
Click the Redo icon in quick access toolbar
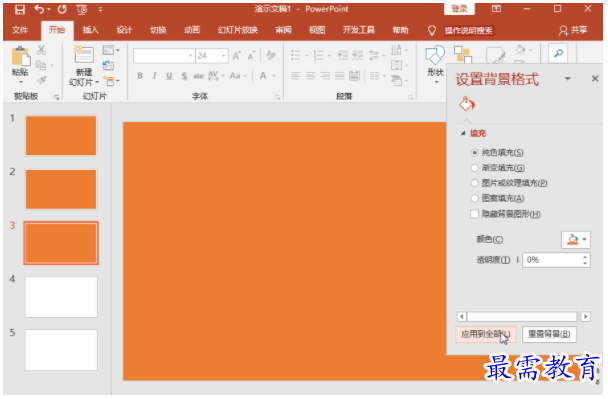62,9
